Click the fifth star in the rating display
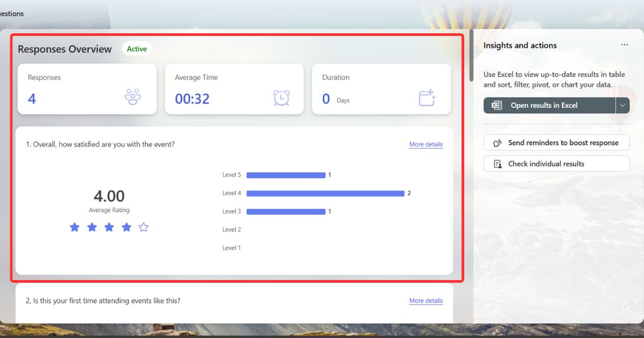 144,227
